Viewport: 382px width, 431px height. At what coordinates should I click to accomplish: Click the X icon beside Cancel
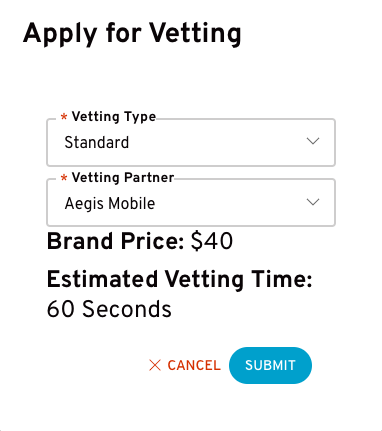[155, 365]
